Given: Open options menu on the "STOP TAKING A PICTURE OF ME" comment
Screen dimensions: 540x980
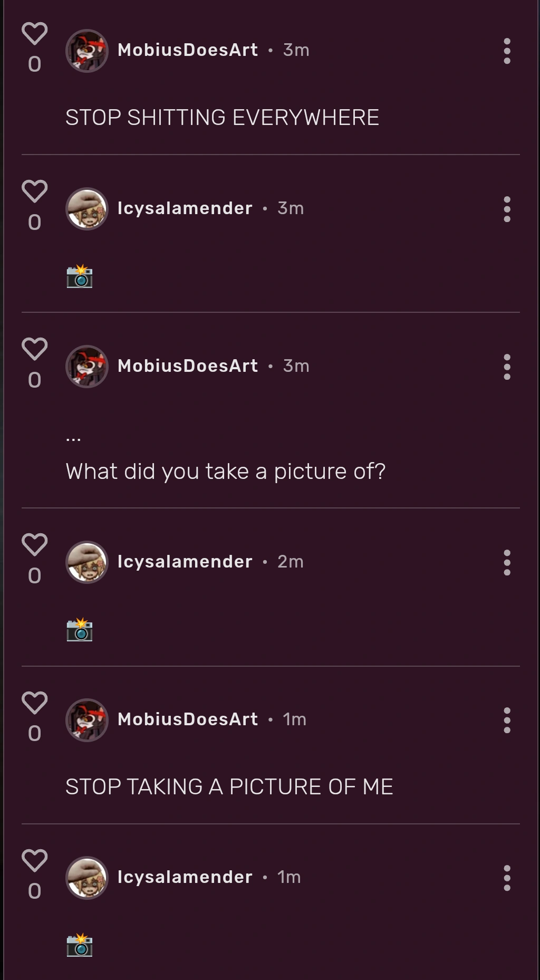Looking at the screenshot, I should click(x=507, y=719).
